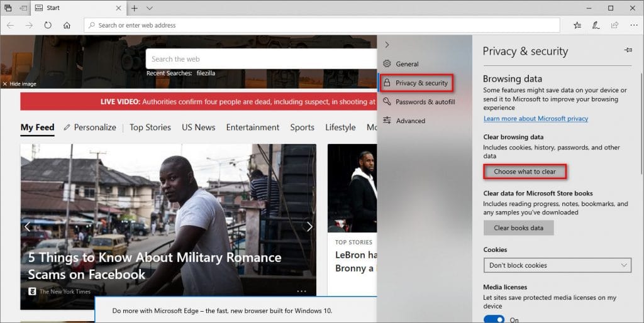Image resolution: width=644 pixels, height=323 pixels.
Task: Click the Privacy & security lock icon
Action: tap(387, 82)
